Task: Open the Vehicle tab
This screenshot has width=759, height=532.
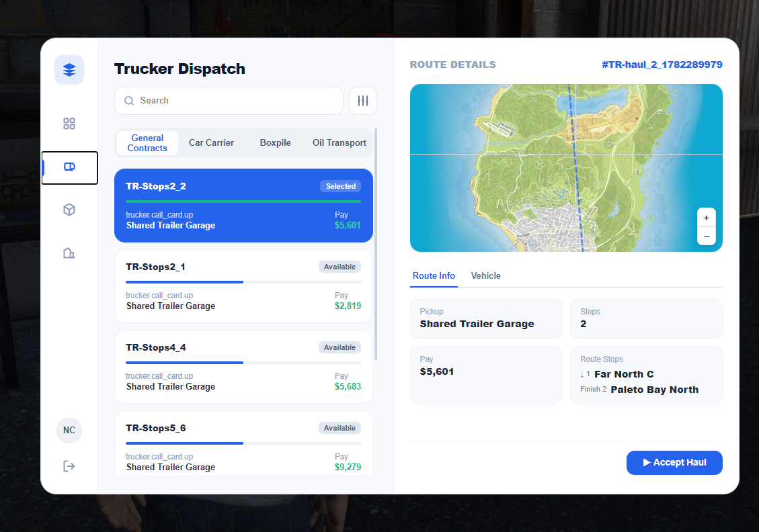Action: pyautogui.click(x=486, y=275)
